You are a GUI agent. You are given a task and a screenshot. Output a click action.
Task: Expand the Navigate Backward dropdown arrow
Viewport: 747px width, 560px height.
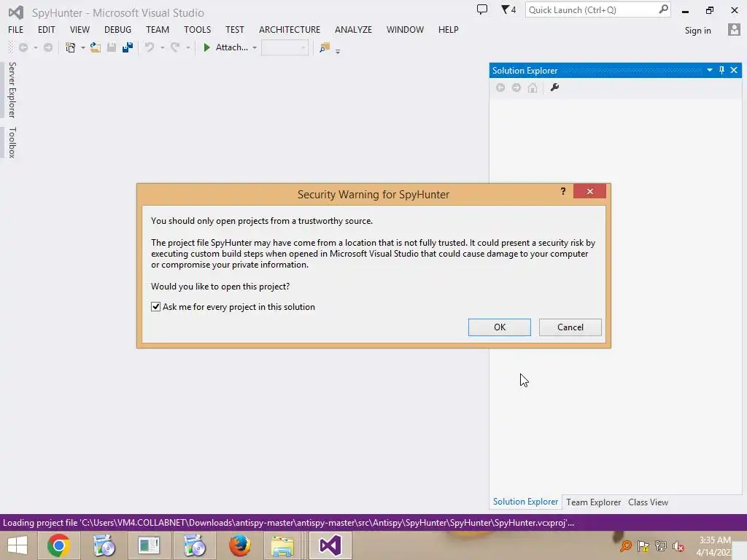[x=36, y=47]
